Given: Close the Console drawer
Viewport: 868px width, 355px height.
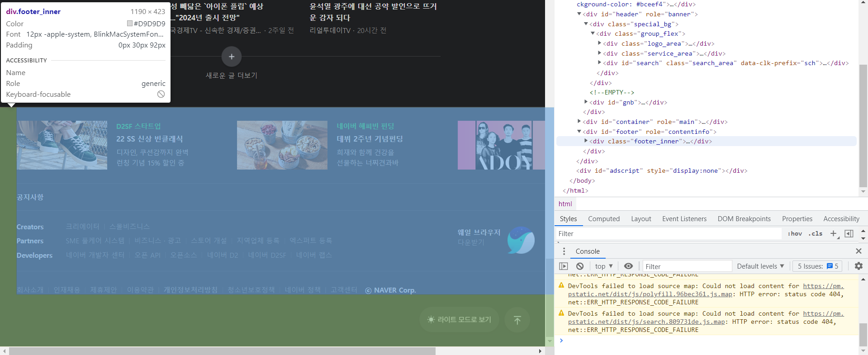Looking at the screenshot, I should pos(859,251).
